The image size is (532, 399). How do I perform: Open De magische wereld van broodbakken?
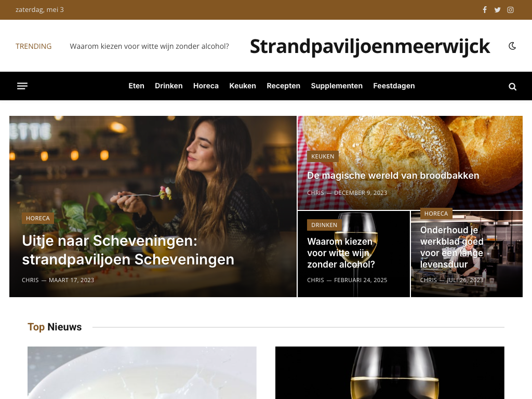[393, 176]
